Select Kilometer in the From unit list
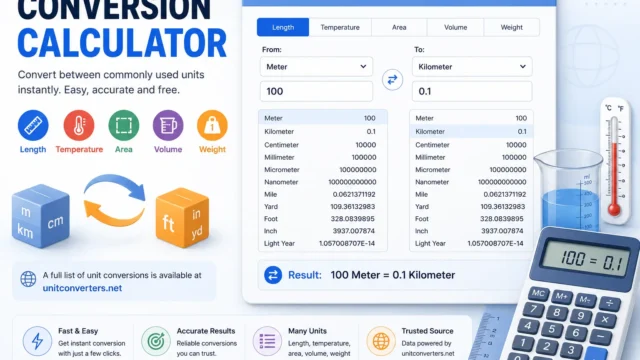The image size is (640, 360). click(x=322, y=131)
